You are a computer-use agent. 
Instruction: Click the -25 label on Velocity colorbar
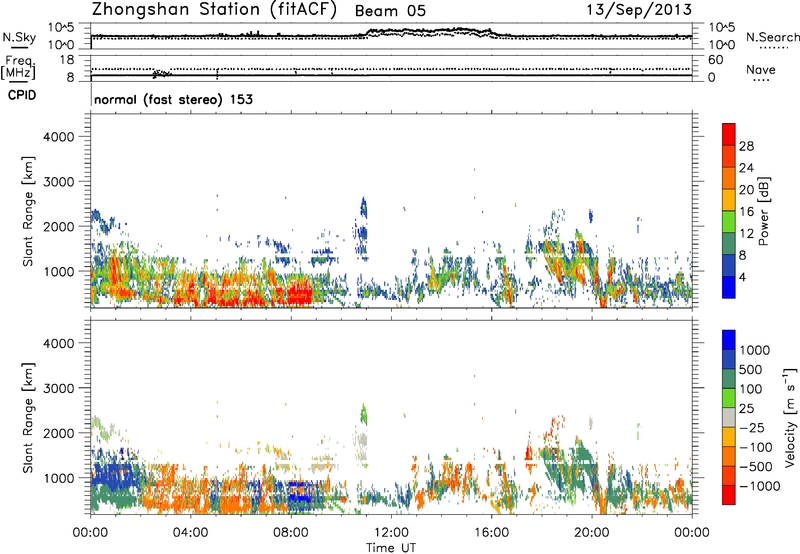[x=752, y=427]
